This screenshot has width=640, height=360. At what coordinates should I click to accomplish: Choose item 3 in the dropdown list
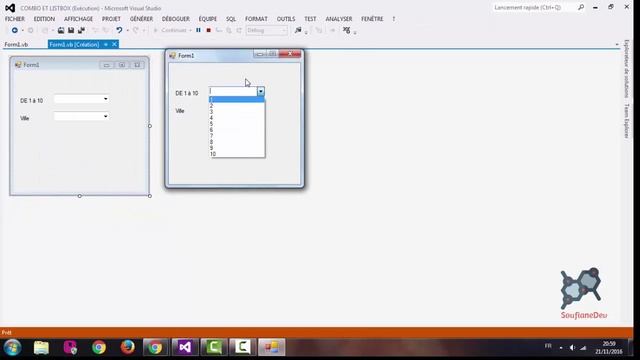click(237, 111)
